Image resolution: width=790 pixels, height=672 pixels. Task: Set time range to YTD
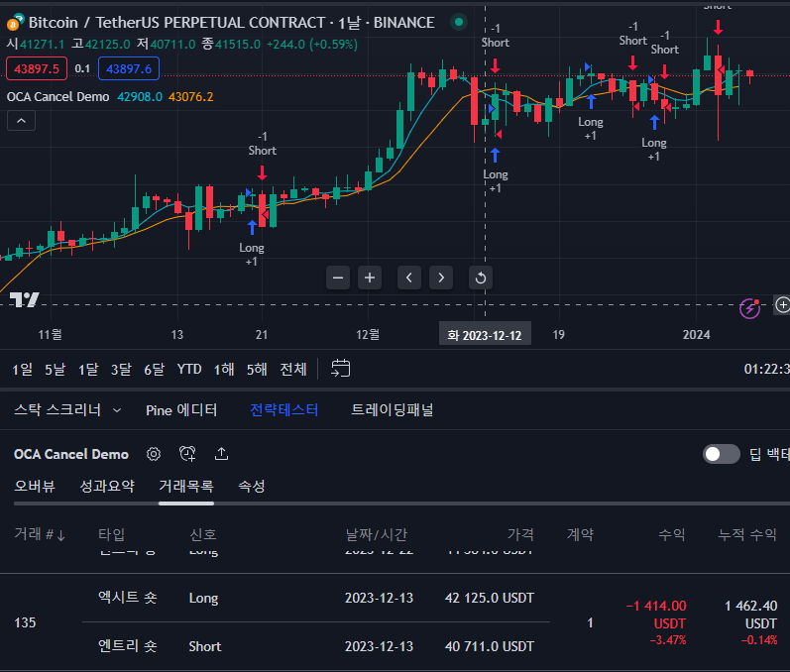189,370
